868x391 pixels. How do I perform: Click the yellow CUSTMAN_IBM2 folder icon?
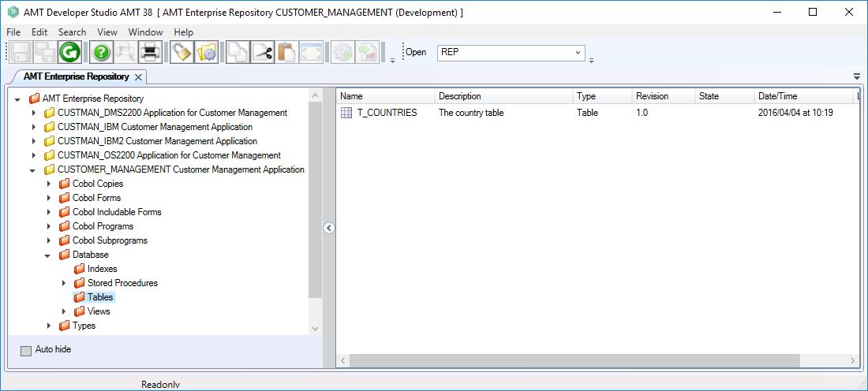(49, 141)
